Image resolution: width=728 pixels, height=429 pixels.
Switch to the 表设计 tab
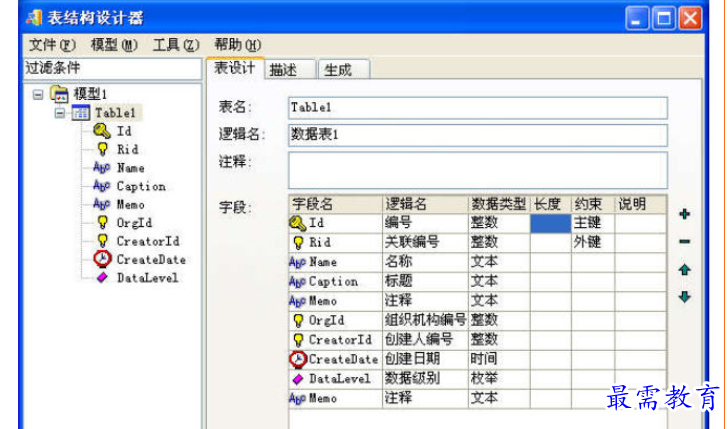235,68
